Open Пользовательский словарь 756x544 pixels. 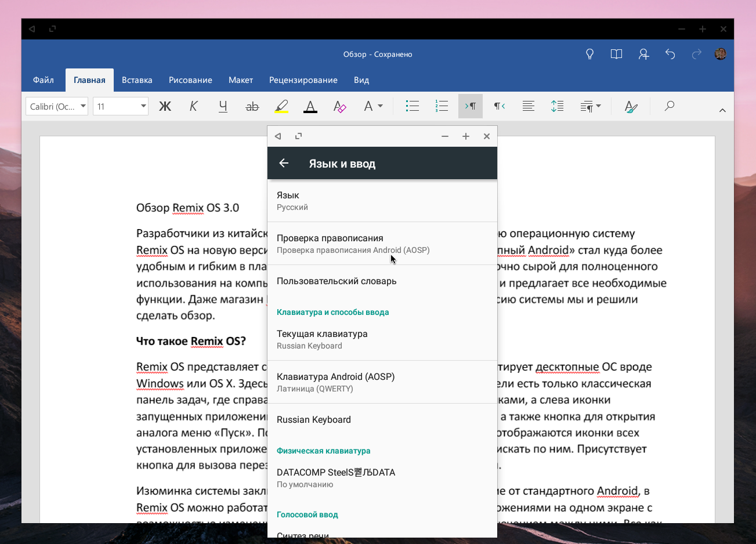(382, 281)
